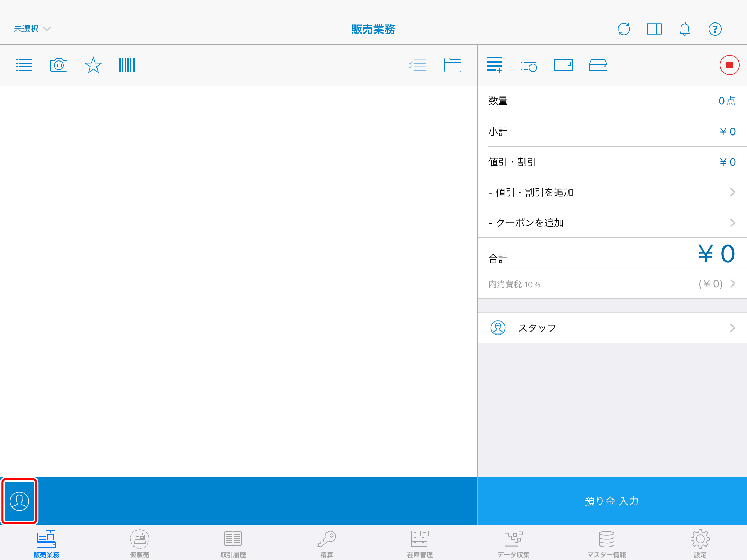Tap the camera barcode scan icon
This screenshot has width=747, height=560.
point(59,65)
